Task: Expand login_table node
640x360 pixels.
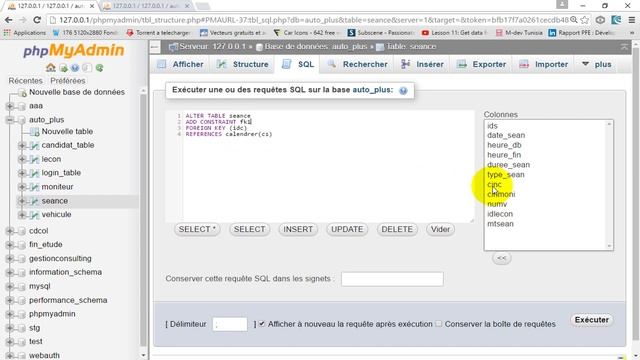Action: coord(22,173)
